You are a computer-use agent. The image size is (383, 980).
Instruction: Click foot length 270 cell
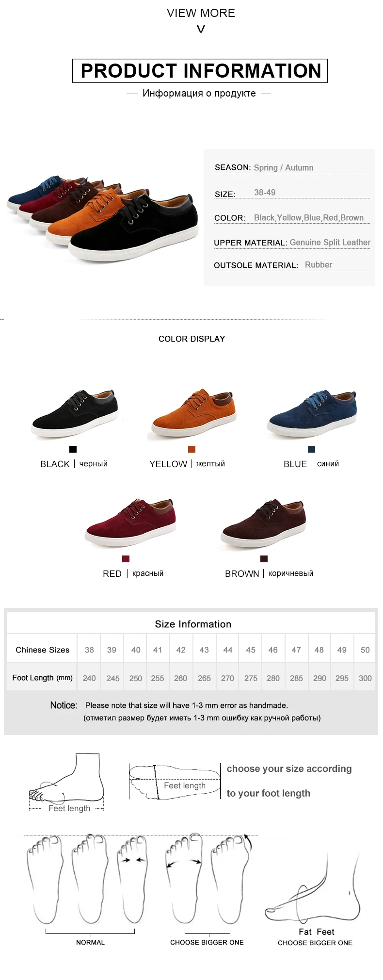pyautogui.click(x=227, y=678)
